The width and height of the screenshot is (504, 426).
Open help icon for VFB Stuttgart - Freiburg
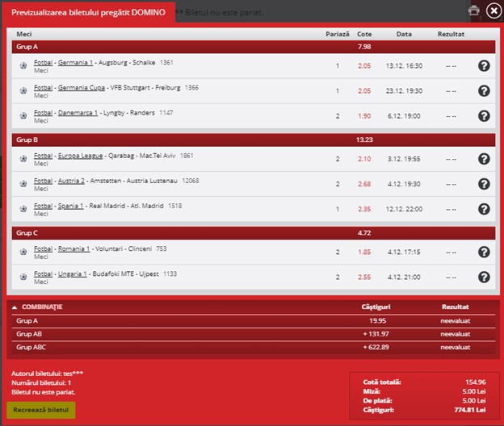(484, 91)
